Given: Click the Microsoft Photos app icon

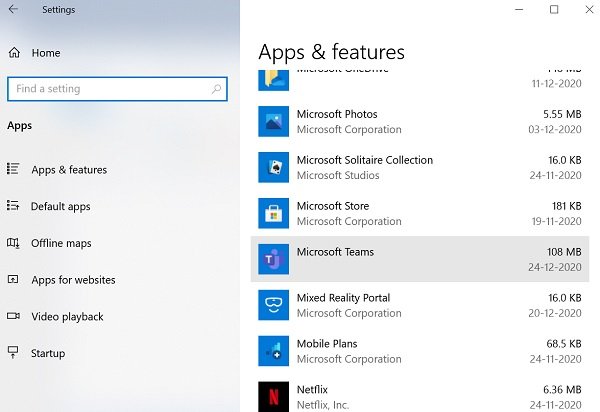Looking at the screenshot, I should click(x=274, y=122).
